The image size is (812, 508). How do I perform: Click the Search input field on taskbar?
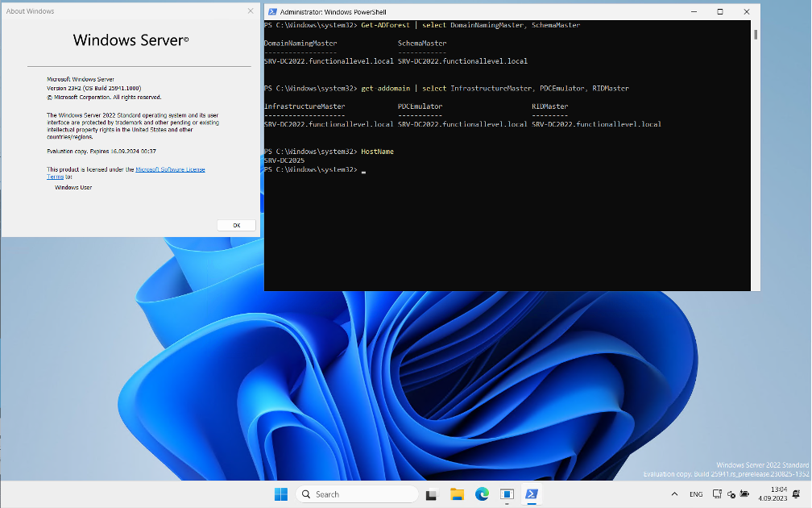click(x=357, y=493)
